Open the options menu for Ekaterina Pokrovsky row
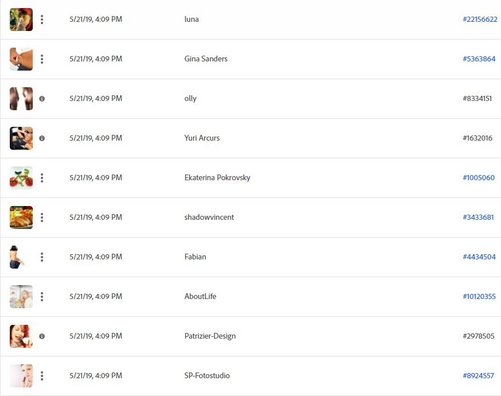The image size is (501, 396). pyautogui.click(x=42, y=178)
